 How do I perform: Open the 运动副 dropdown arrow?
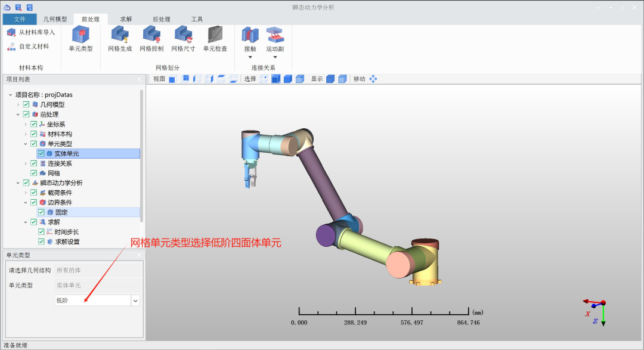(x=275, y=57)
